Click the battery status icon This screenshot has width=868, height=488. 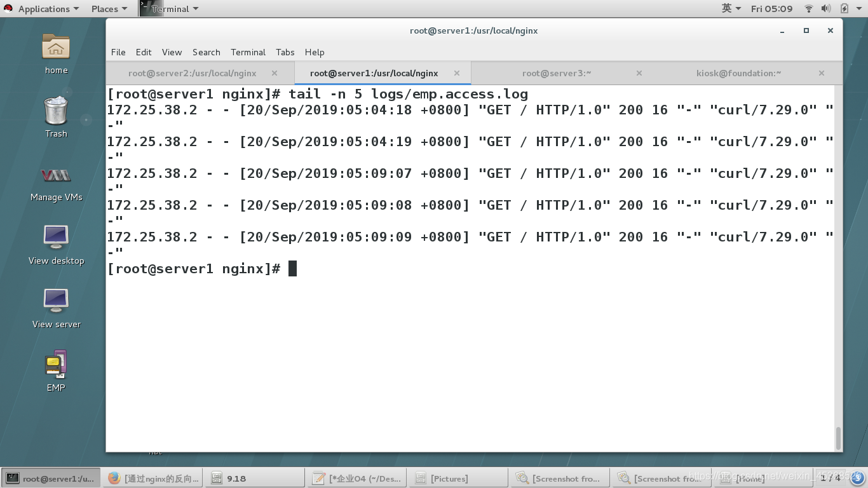844,8
